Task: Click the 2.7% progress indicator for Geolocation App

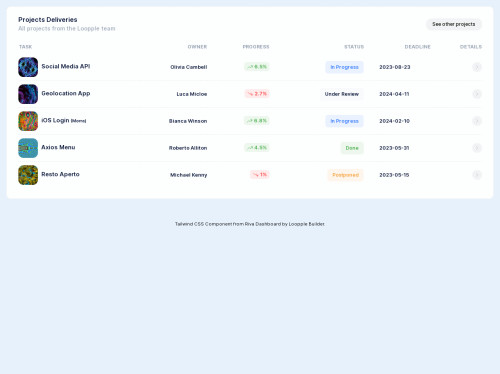Action: 257,94
